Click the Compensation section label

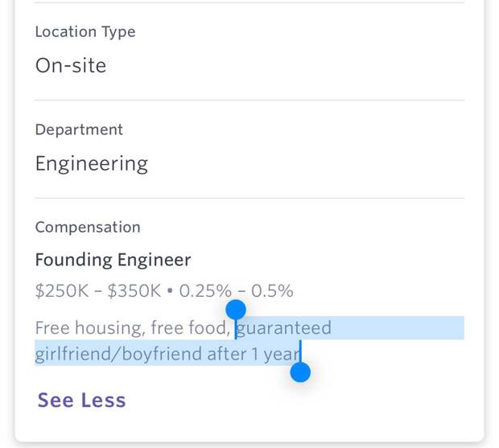88,228
